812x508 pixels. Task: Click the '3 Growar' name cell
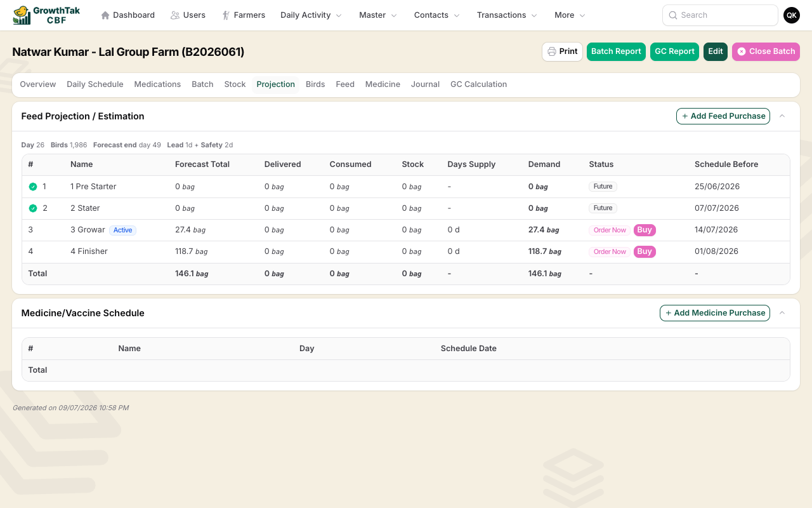(88, 230)
